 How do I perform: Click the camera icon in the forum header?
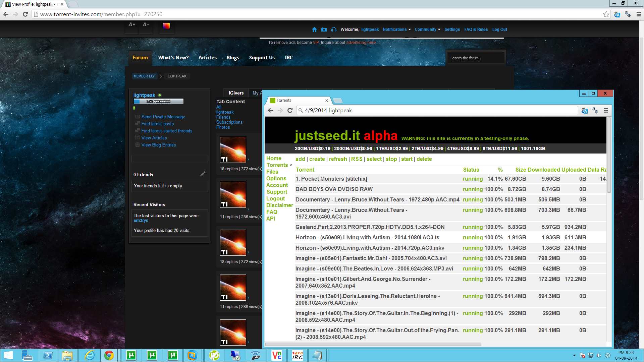coord(324,29)
